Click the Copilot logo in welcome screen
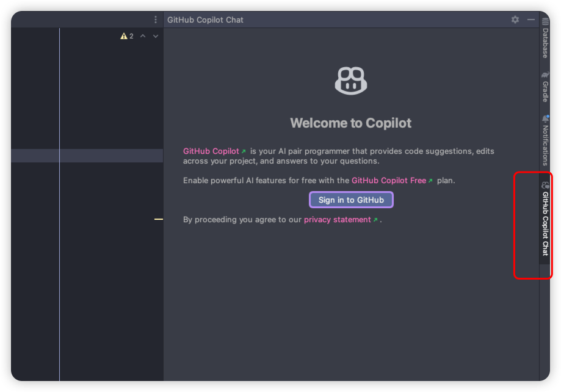The width and height of the screenshot is (561, 392). [350, 81]
